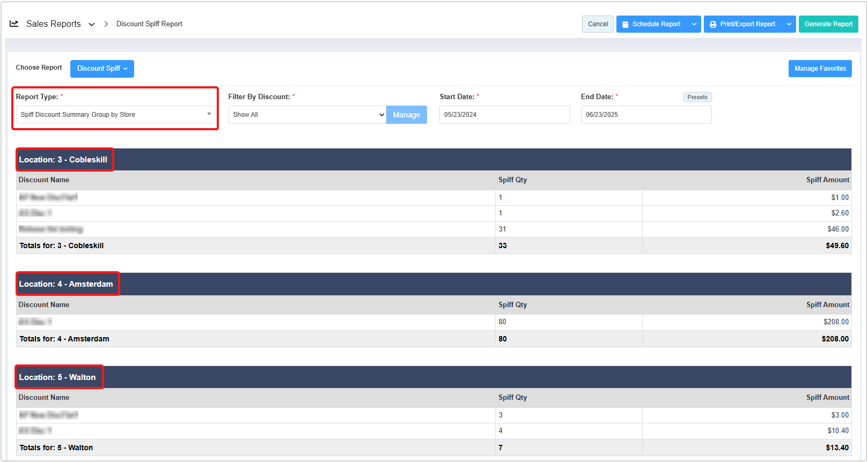This screenshot has width=868, height=462.
Task: Click the Manage button beside discount filter
Action: (x=406, y=115)
